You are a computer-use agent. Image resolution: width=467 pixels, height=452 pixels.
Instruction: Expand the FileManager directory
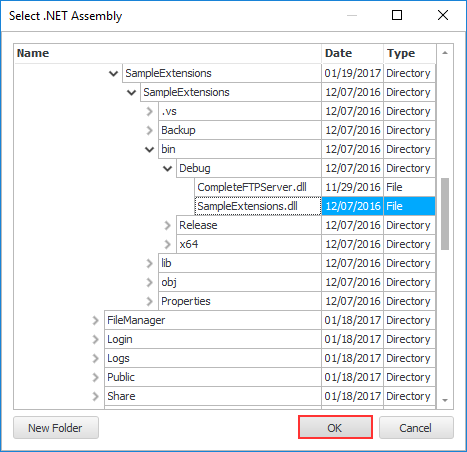coord(95,320)
